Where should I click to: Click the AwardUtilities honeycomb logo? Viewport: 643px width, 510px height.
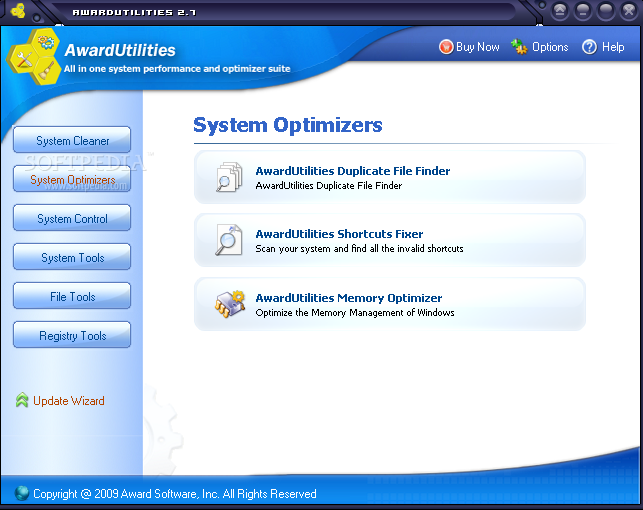tap(34, 57)
